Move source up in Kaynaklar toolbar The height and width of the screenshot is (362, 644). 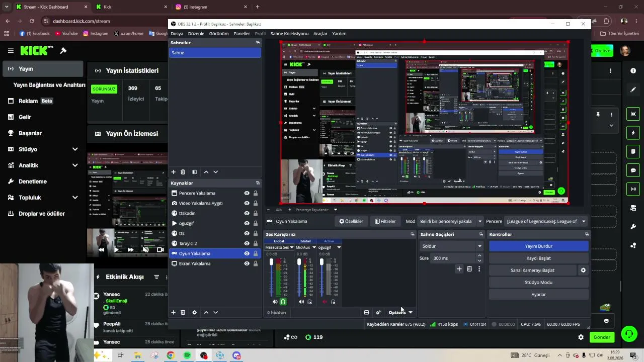tap(206, 312)
